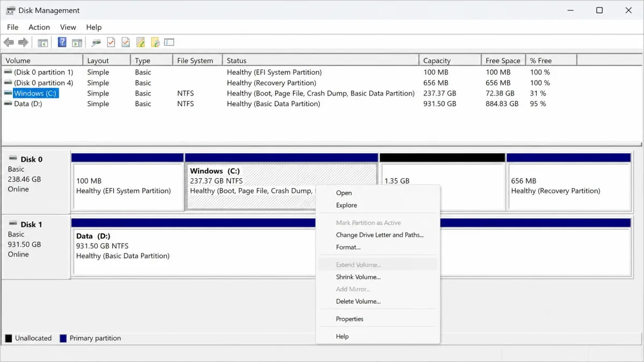The image size is (644, 362).
Task: Select the (Disk 0 partition 4) row
Action: [x=321, y=83]
